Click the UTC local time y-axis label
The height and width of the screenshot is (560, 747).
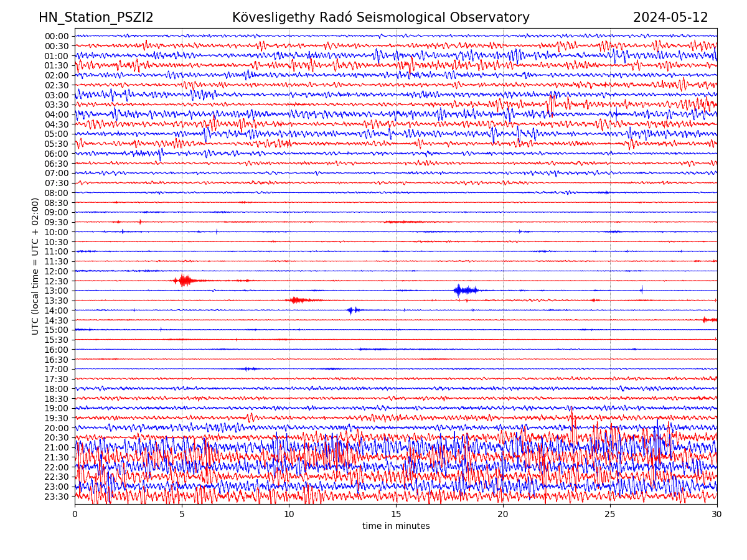[35, 266]
